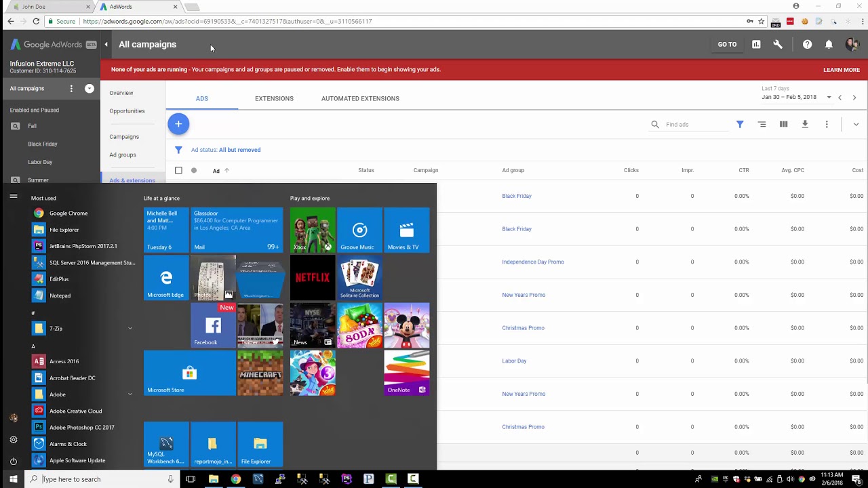Click the notifications bell icon
The height and width of the screenshot is (488, 868).
pyautogui.click(x=829, y=45)
